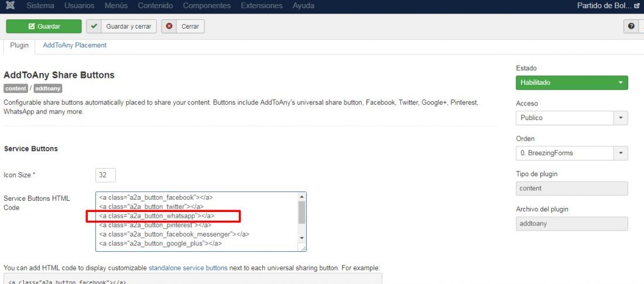Open the Acceso Publico dropdown
Viewport: 644px width, 284px height.
point(572,118)
